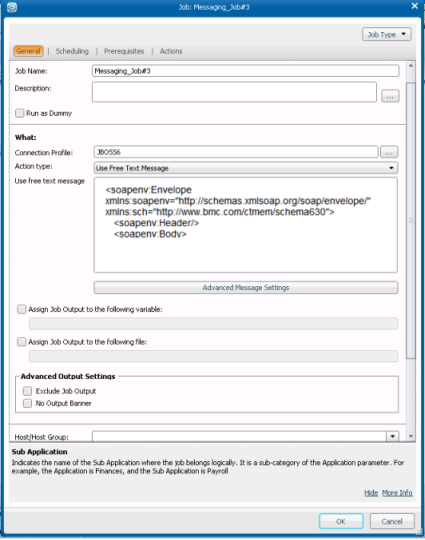
Task: Follow the More Info link
Action: pyautogui.click(x=397, y=493)
